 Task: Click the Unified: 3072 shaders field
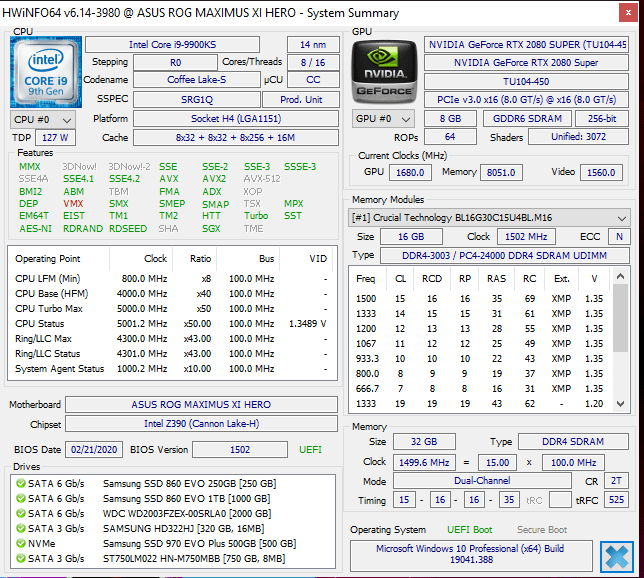(x=578, y=137)
